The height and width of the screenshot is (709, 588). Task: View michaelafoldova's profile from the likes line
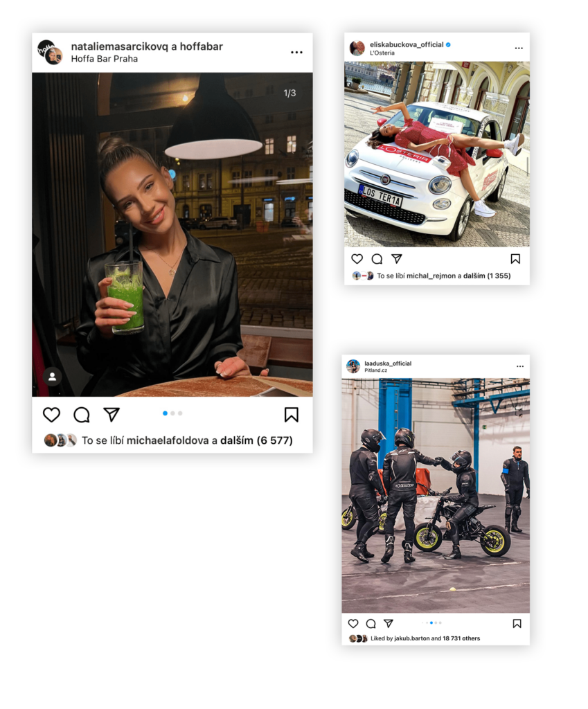[168, 440]
